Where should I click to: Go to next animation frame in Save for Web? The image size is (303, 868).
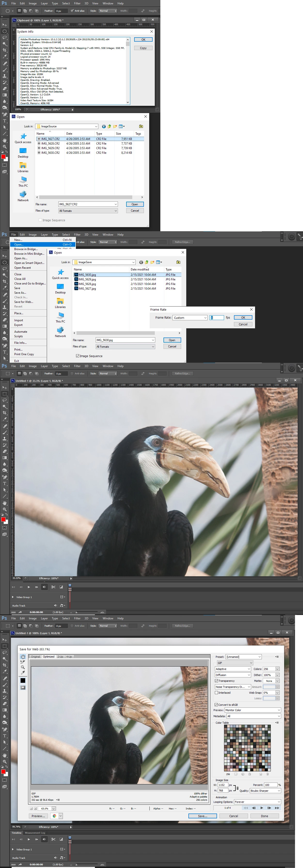[x=269, y=808]
